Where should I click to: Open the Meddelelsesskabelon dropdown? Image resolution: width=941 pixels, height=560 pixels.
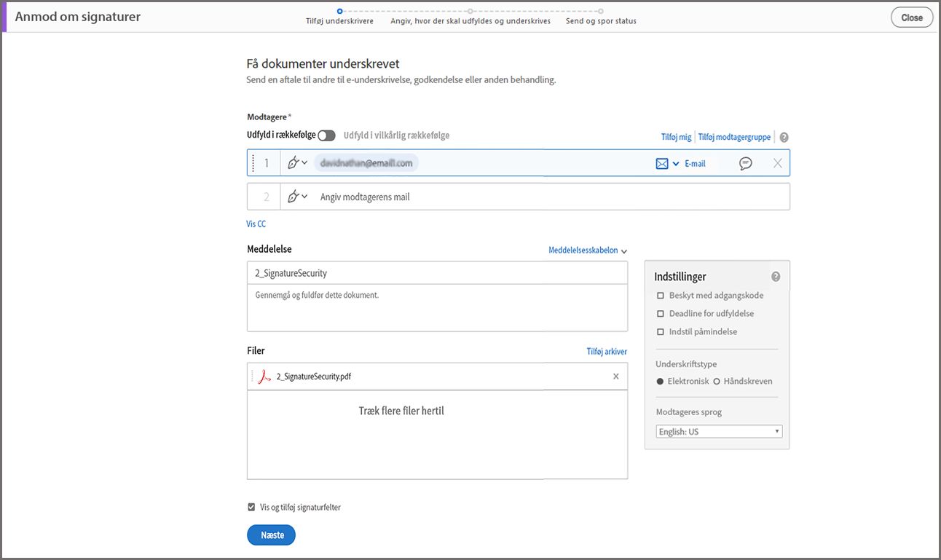pyautogui.click(x=588, y=251)
